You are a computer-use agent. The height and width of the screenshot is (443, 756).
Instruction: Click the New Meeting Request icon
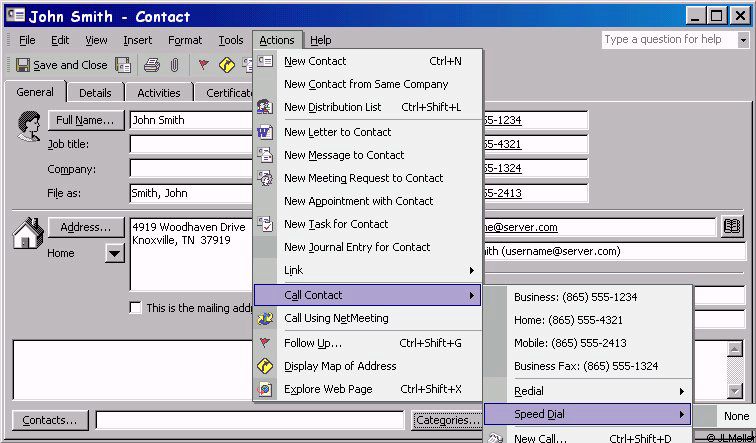pyautogui.click(x=265, y=178)
